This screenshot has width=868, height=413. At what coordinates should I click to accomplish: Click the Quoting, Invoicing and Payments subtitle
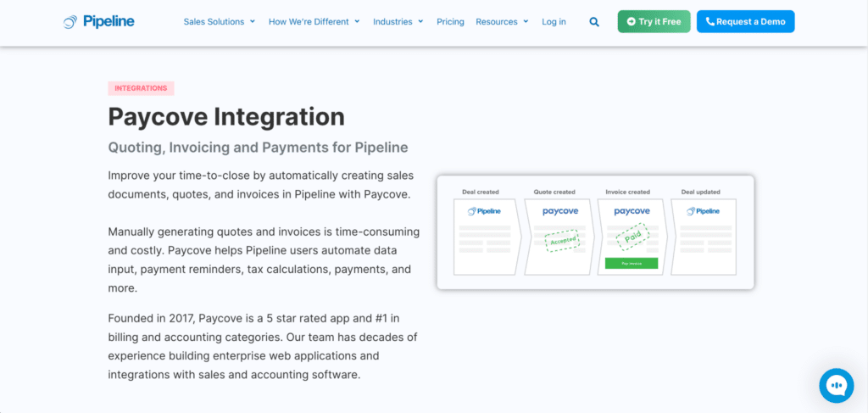pos(258,148)
